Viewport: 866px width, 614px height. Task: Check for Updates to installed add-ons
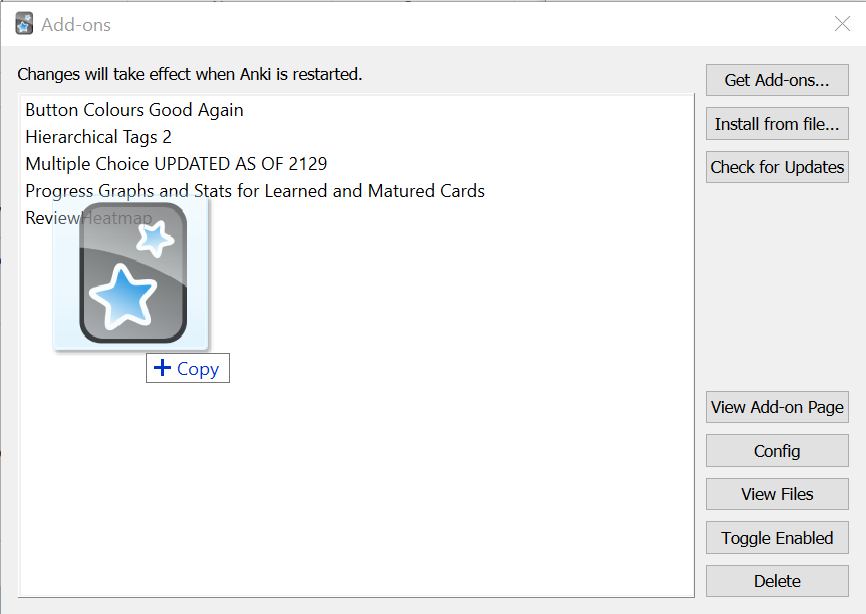(777, 167)
